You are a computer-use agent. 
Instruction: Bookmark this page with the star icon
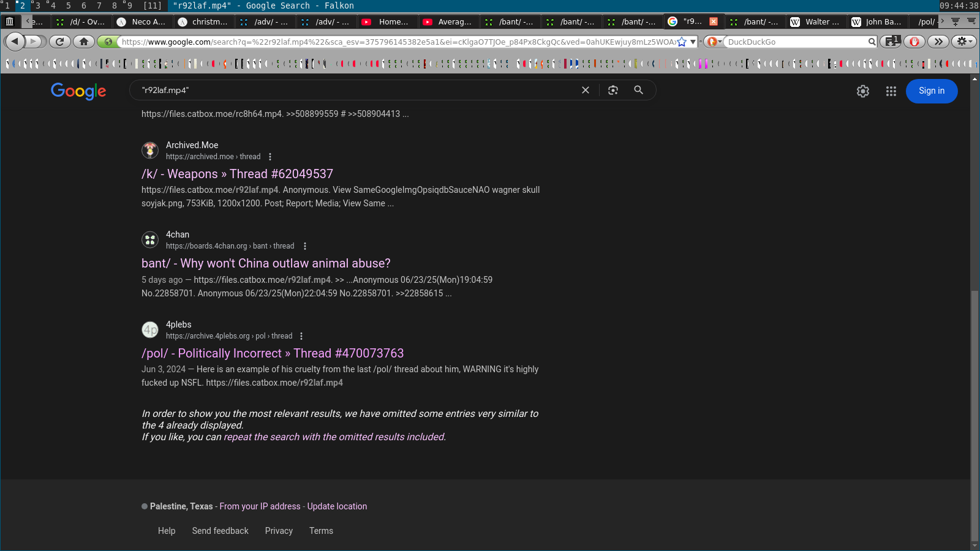tap(682, 42)
